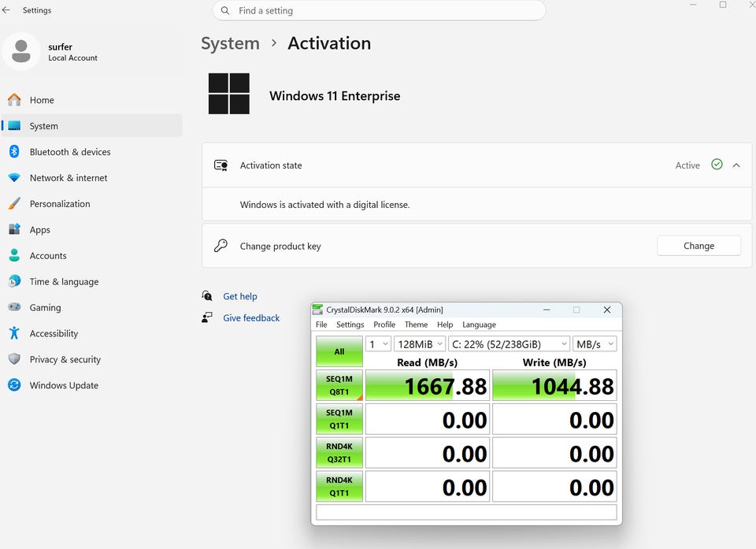Open the Language menu
This screenshot has height=549, width=756.
(x=479, y=325)
